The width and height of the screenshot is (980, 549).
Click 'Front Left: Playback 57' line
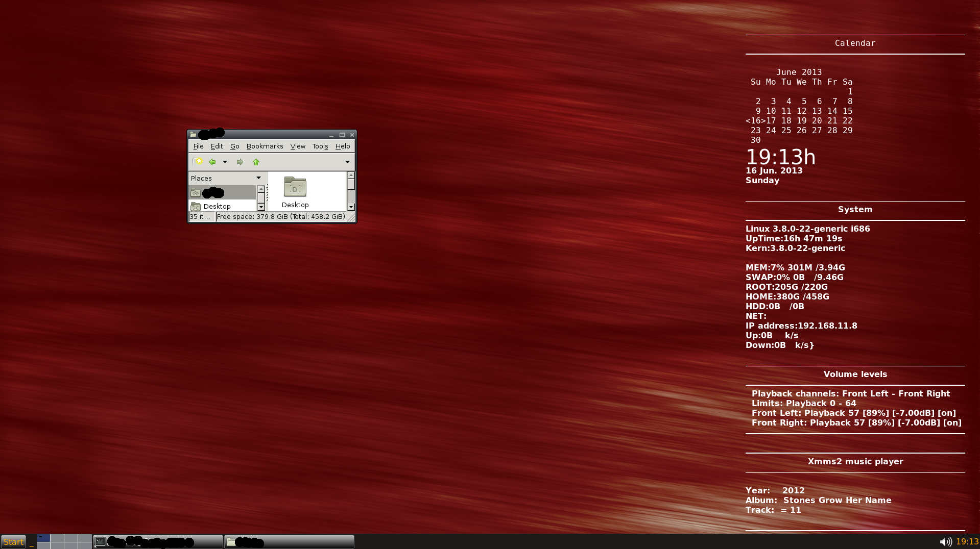(x=854, y=413)
